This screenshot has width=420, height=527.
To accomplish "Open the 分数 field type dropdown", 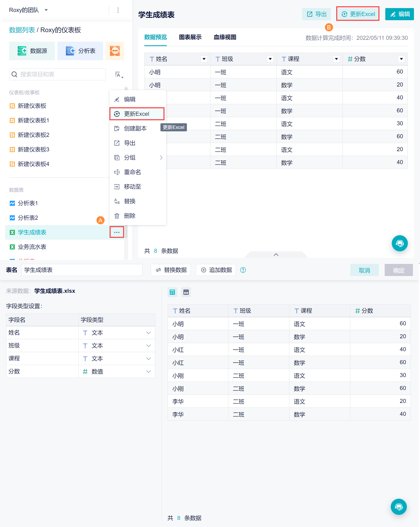I will click(x=148, y=372).
